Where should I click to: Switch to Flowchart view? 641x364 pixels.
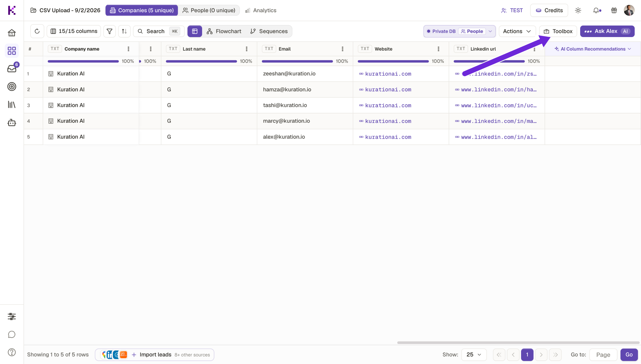224,31
